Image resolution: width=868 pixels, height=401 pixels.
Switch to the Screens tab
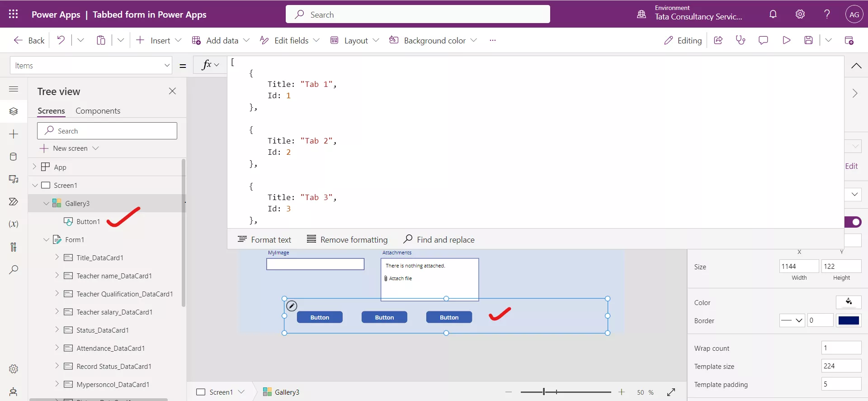51,111
